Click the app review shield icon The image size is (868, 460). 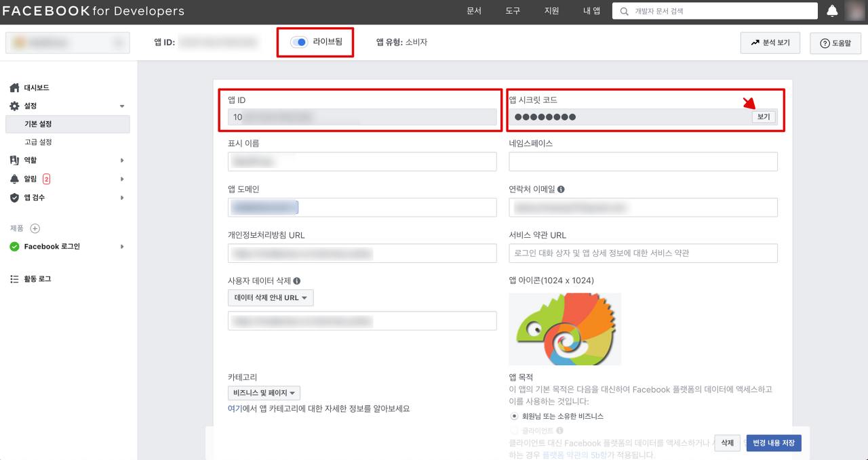[x=14, y=198]
